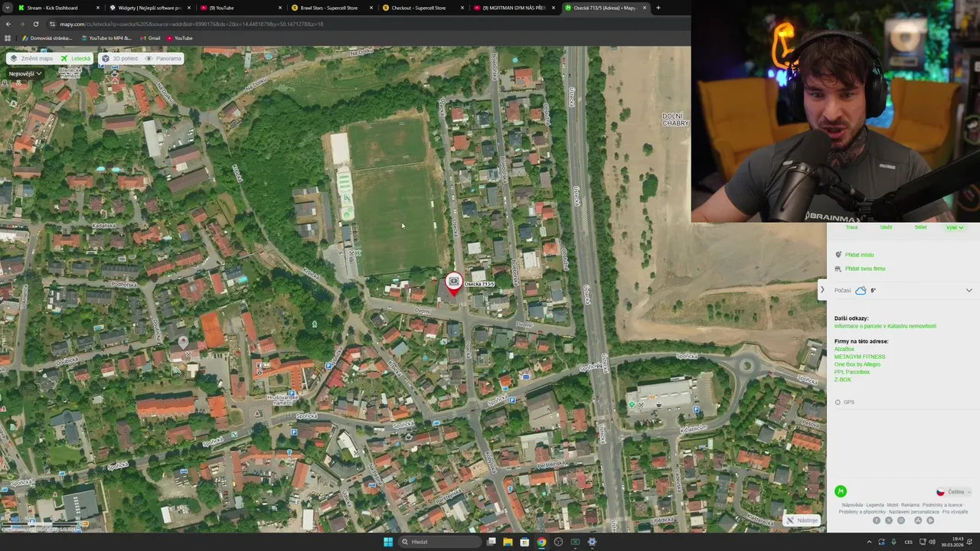Viewport: 980px width, 551px height.
Task: Open the browser apps grid bookmark icon
Action: click(8, 37)
